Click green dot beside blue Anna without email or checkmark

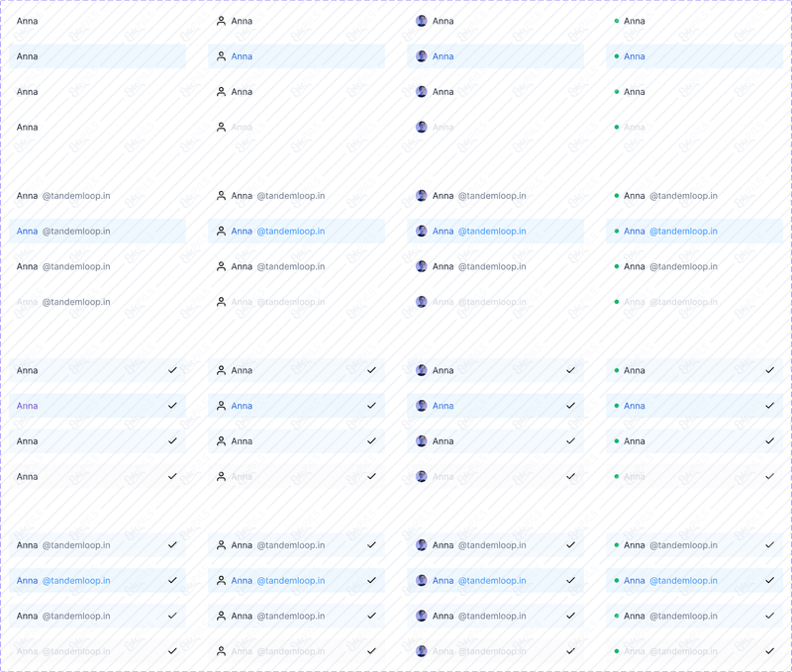tap(616, 56)
